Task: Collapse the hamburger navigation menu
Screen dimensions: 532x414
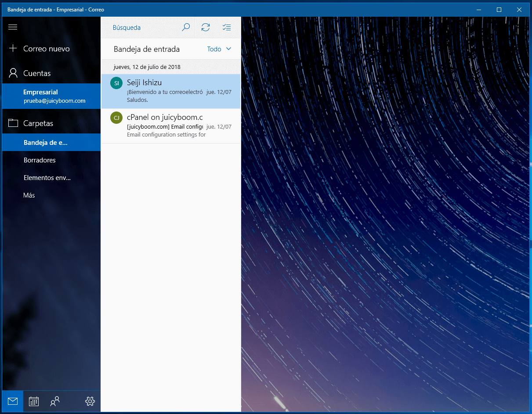Action: [13, 27]
